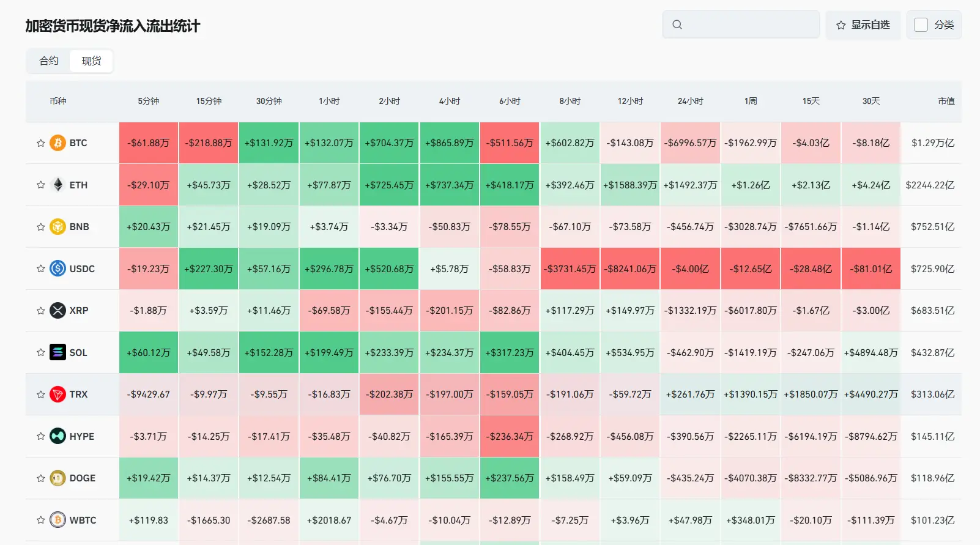This screenshot has height=545, width=980.
Task: Sort by the 5分钟 column header
Action: click(149, 101)
